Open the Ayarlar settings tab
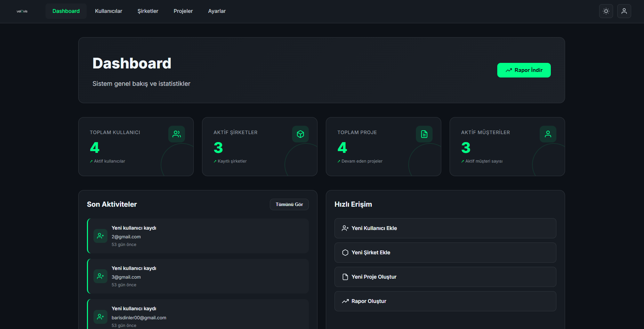Viewport: 644px width, 329px height. point(217,11)
